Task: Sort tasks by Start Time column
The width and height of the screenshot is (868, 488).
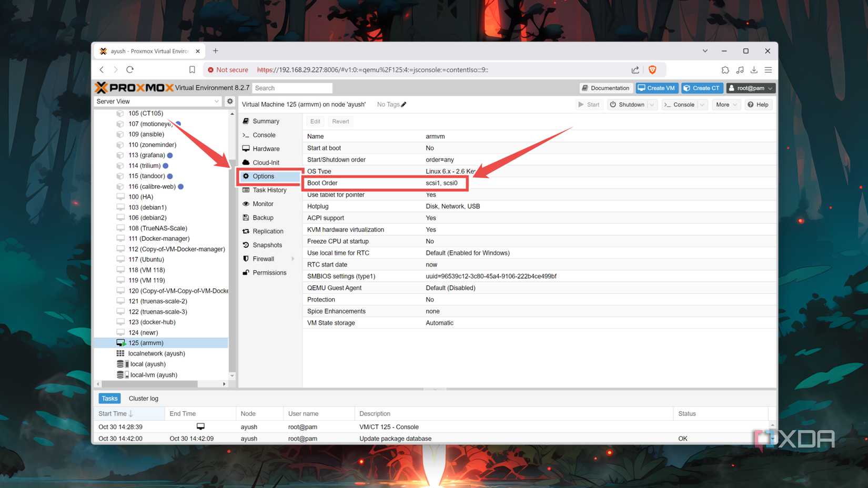Action: [129, 414]
